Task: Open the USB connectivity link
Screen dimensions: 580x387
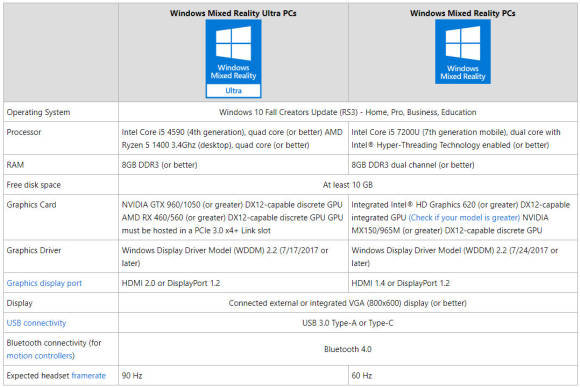Action: coord(36,323)
